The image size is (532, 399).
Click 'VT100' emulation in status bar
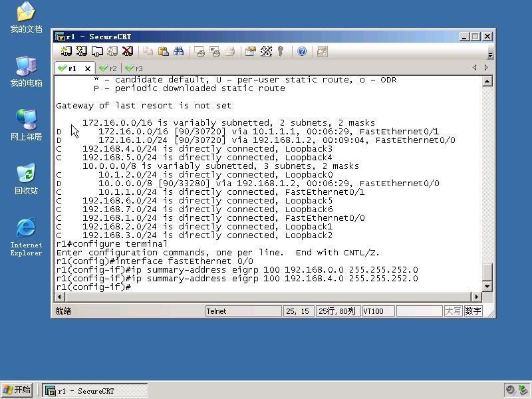[x=378, y=311]
